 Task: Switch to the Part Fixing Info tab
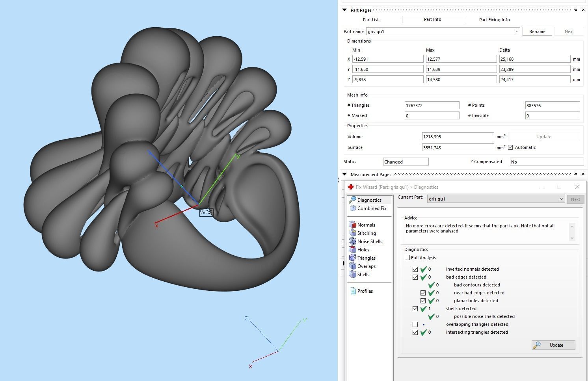(x=494, y=20)
